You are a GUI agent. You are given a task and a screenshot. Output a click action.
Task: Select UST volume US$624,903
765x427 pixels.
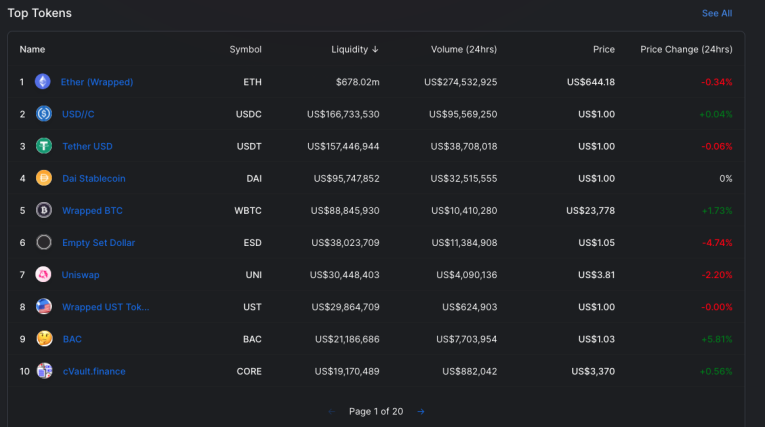coord(469,307)
